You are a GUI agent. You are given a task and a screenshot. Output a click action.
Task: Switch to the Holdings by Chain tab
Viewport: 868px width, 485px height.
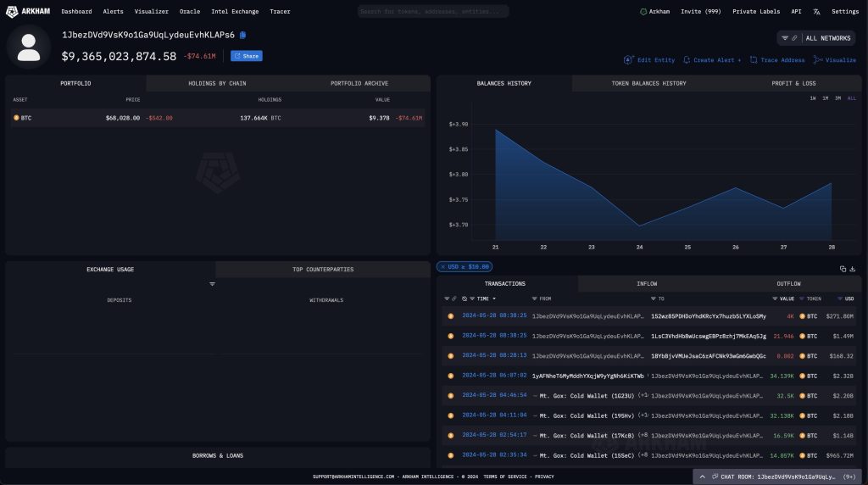coord(216,83)
